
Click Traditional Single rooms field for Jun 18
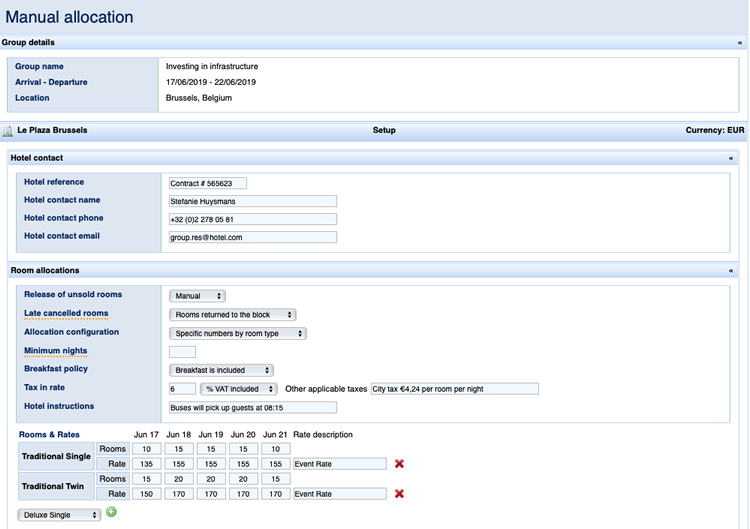(178, 449)
